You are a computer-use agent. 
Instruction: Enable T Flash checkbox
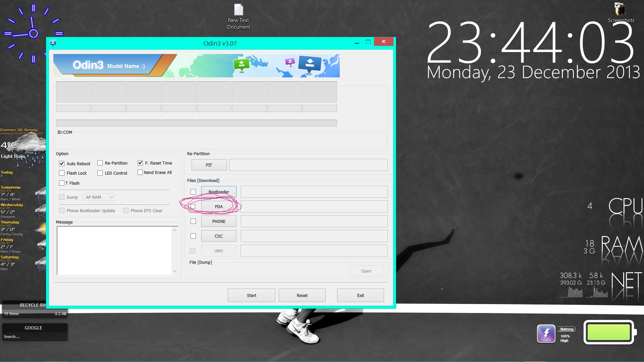62,183
